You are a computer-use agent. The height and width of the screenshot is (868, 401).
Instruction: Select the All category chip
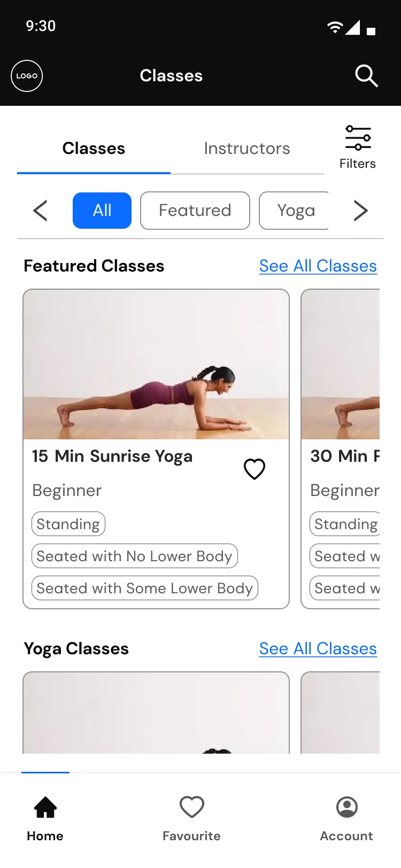point(102,211)
